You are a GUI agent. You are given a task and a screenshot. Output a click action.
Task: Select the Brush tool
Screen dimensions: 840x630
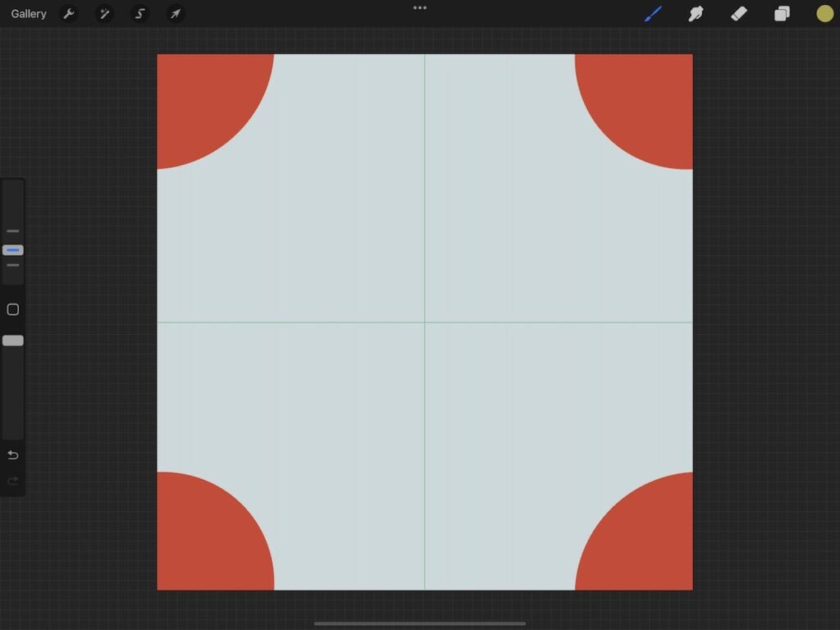(653, 13)
